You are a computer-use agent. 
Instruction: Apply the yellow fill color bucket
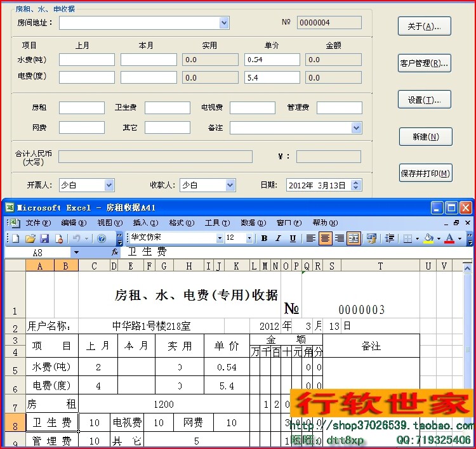428,238
